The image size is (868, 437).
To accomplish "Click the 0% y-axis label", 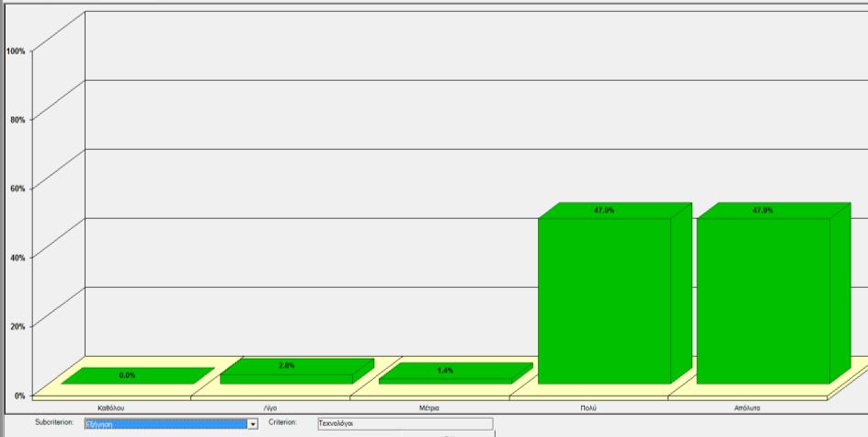I will [x=20, y=396].
